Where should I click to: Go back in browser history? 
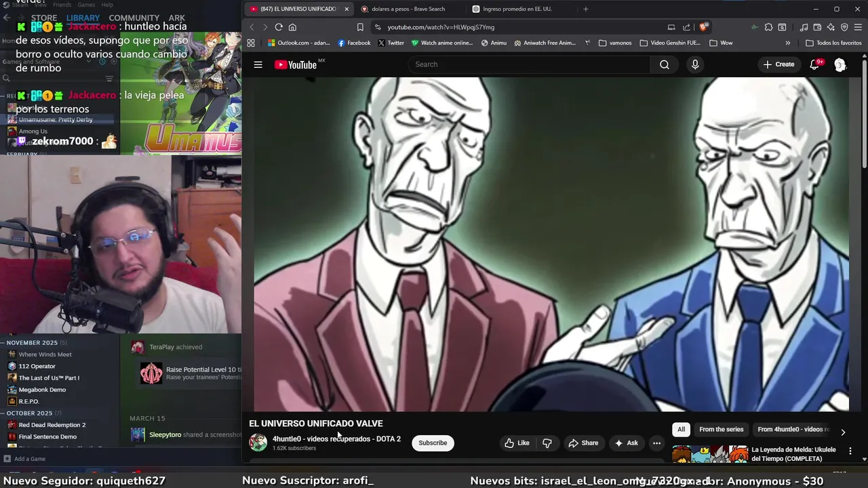coord(252,27)
